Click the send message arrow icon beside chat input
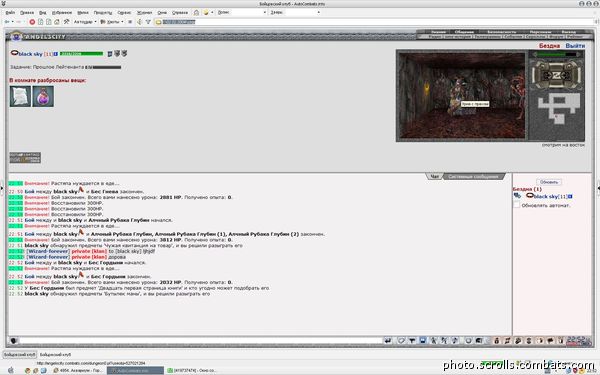Viewport: 600px width, 375px height. click(x=388, y=340)
